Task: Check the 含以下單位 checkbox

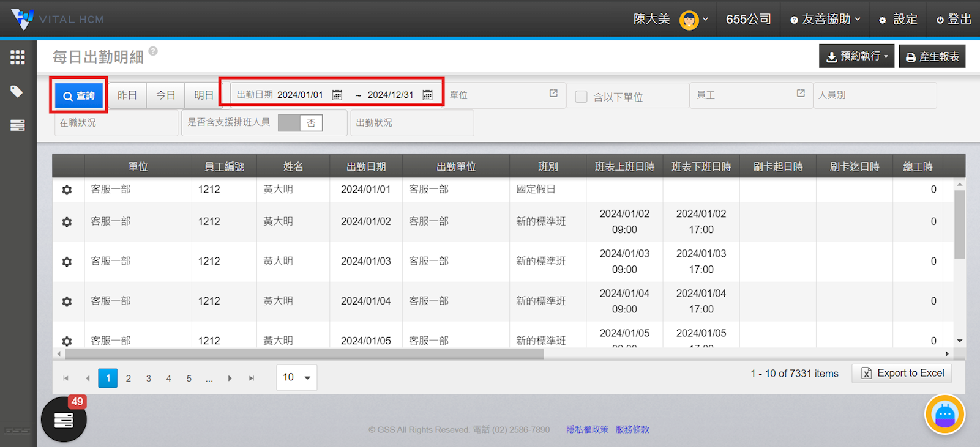Action: click(x=582, y=97)
